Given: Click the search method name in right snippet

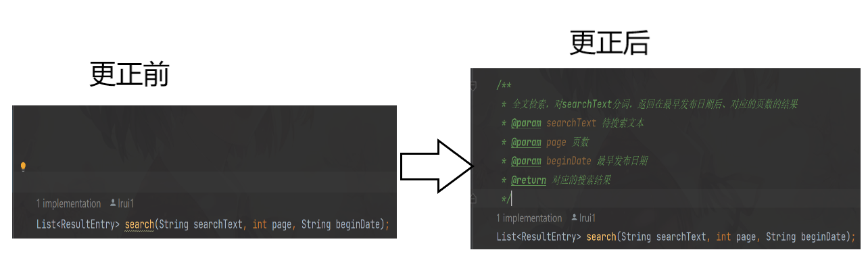Looking at the screenshot, I should 601,236.
